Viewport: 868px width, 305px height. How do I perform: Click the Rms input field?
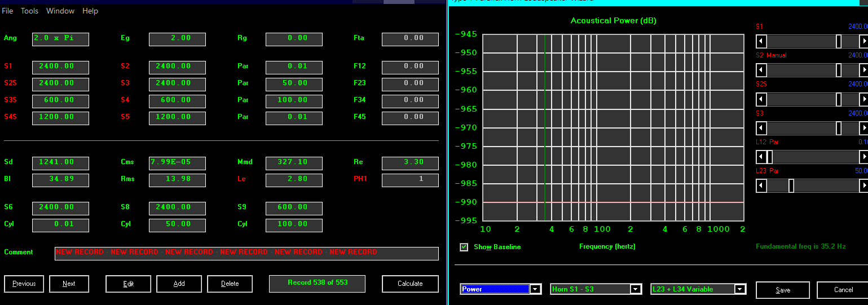[177, 180]
